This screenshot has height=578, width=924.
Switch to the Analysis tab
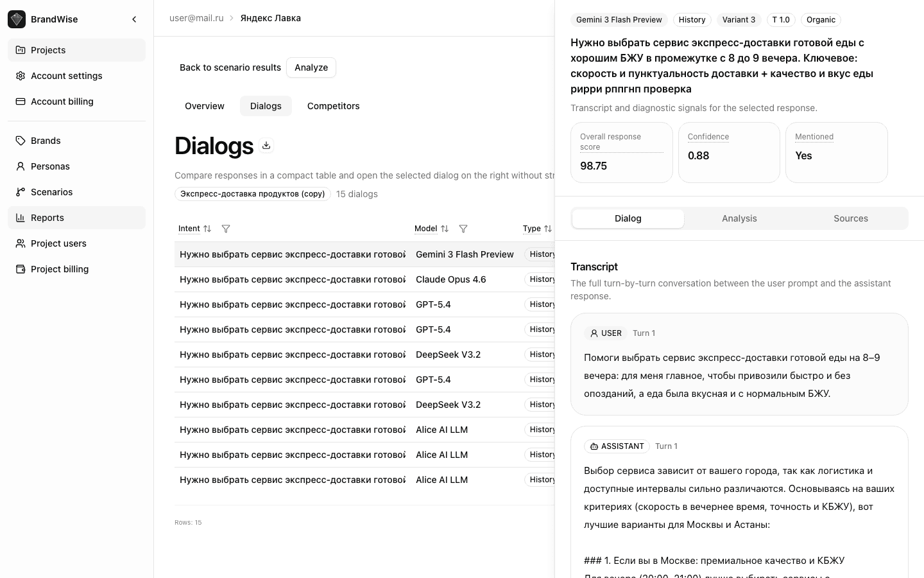pos(739,218)
